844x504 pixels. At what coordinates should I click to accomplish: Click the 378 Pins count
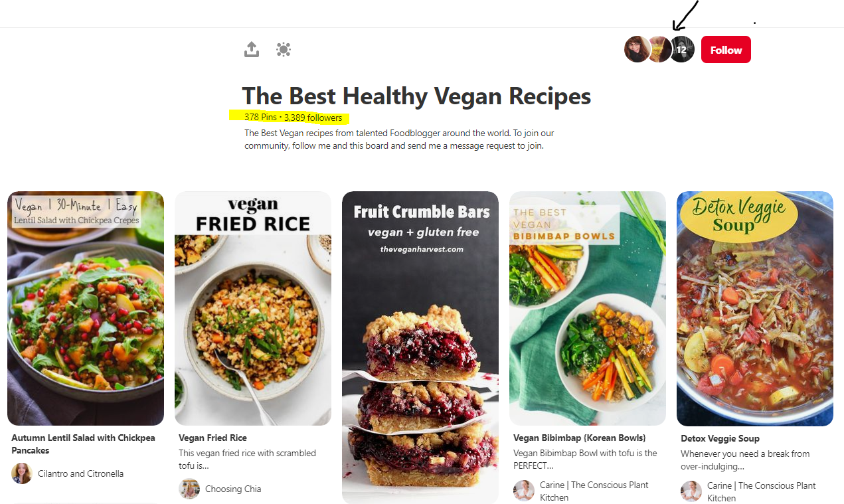click(x=260, y=118)
